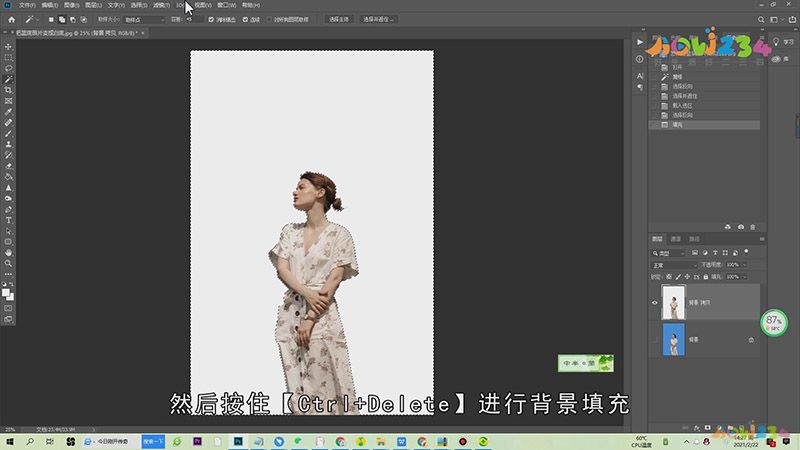Click the Tolerance input field
Viewport: 800px width, 450px height.
coord(193,19)
